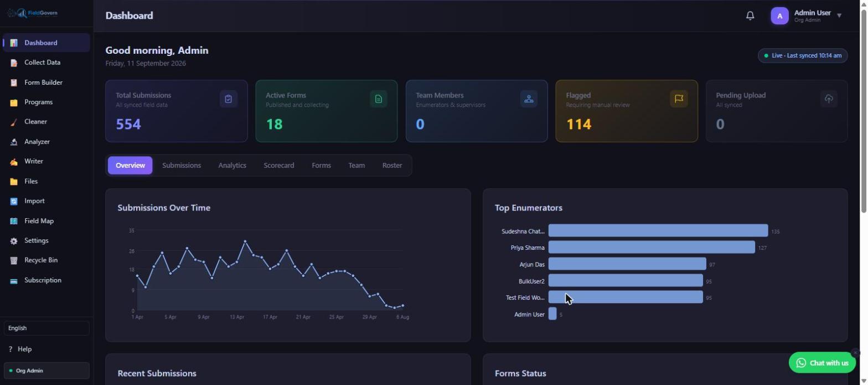
Task: Open notifications bell icon
Action: pos(750,16)
